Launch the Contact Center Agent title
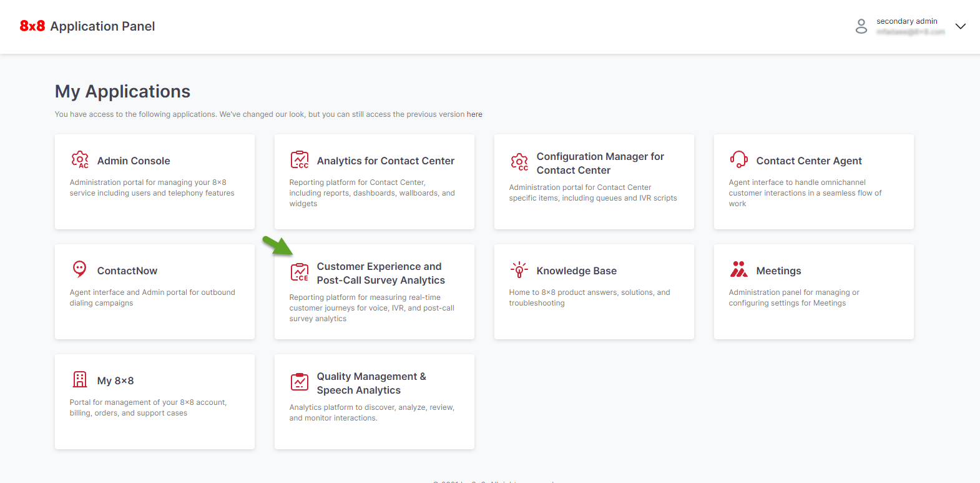The image size is (980, 483). coord(809,161)
